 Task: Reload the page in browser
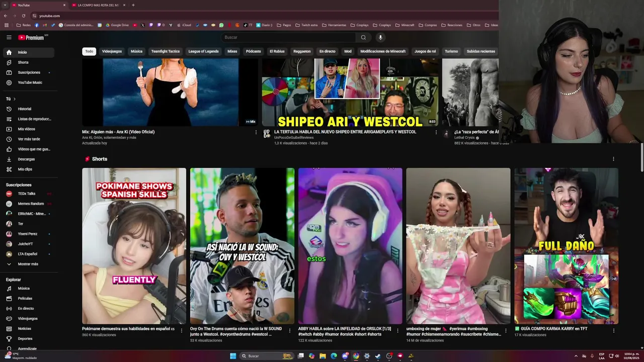tap(23, 16)
